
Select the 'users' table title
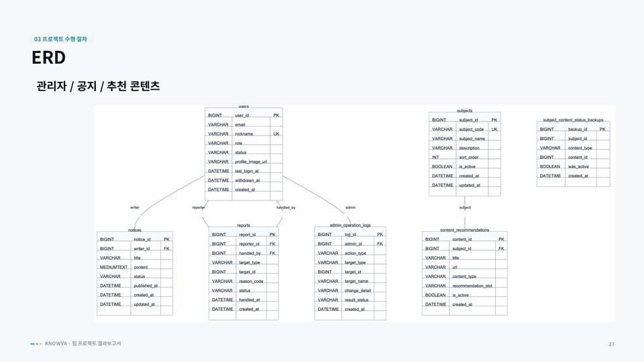tap(244, 107)
